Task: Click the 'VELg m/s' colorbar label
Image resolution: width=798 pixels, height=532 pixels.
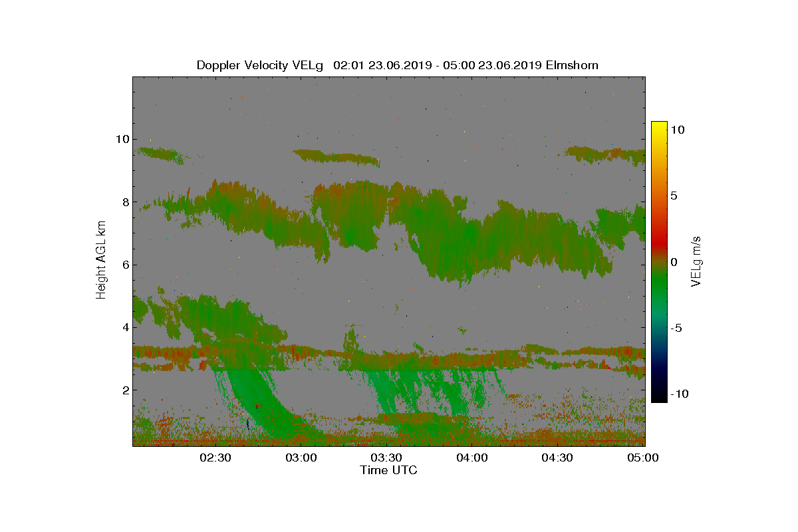Action: tap(696, 260)
